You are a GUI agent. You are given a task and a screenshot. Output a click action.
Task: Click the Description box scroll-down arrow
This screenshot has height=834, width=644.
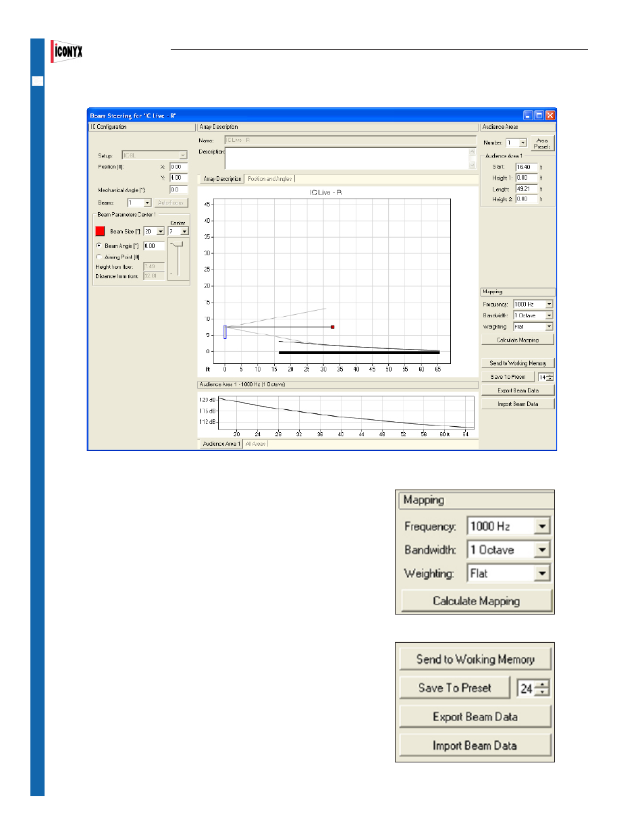pos(472,165)
